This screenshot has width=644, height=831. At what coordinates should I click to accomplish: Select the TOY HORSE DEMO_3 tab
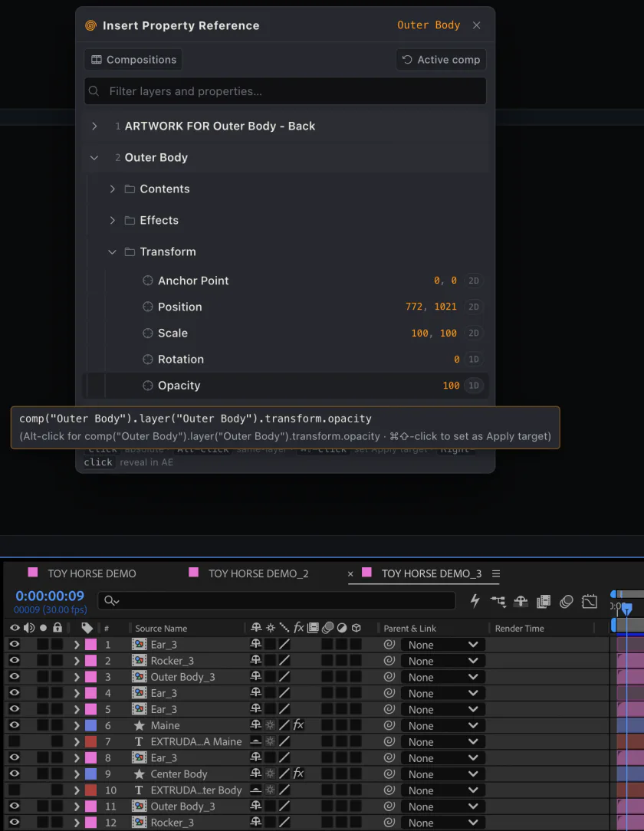pyautogui.click(x=432, y=573)
